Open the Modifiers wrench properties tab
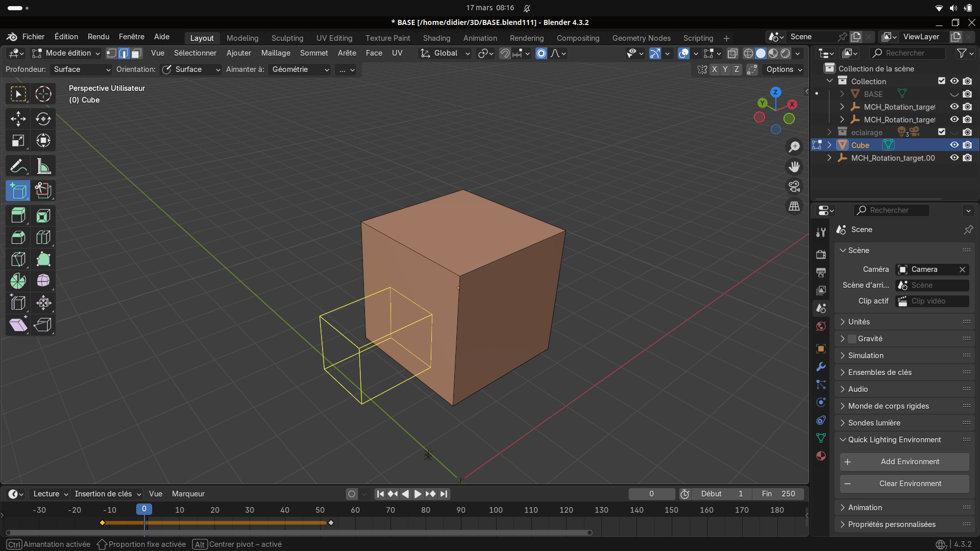The image size is (980, 551). point(821,367)
